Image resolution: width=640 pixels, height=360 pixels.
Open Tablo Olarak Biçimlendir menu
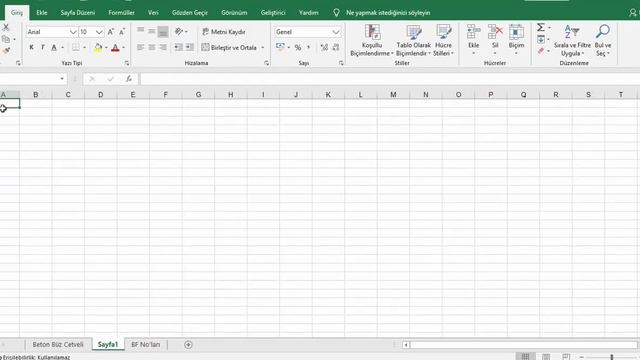[x=413, y=40]
